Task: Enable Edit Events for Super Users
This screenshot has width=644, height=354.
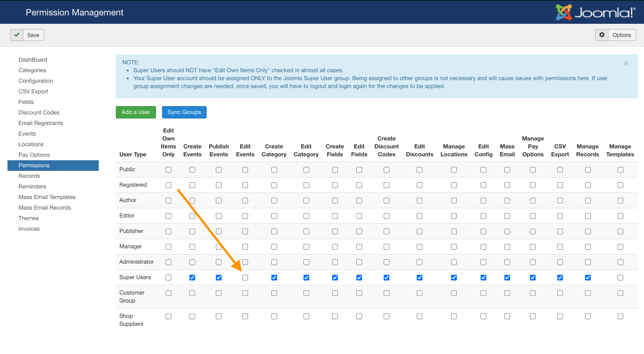Action: pos(245,278)
